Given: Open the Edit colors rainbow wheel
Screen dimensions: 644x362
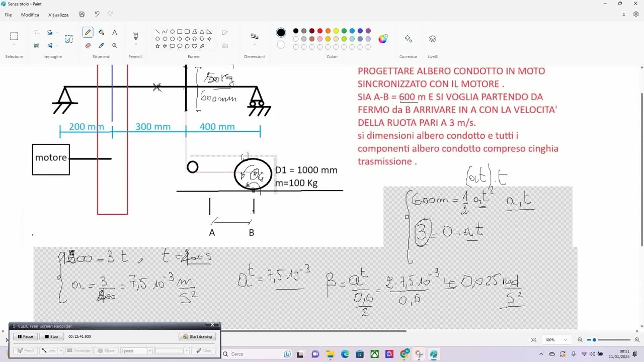Looking at the screenshot, I should [x=383, y=39].
